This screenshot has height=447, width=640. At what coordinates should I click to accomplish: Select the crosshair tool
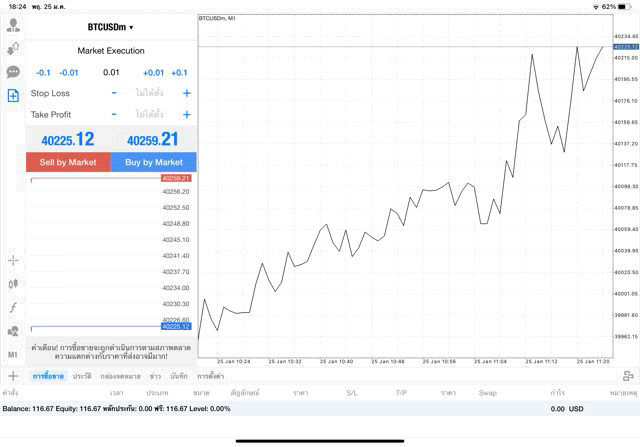pos(13,260)
